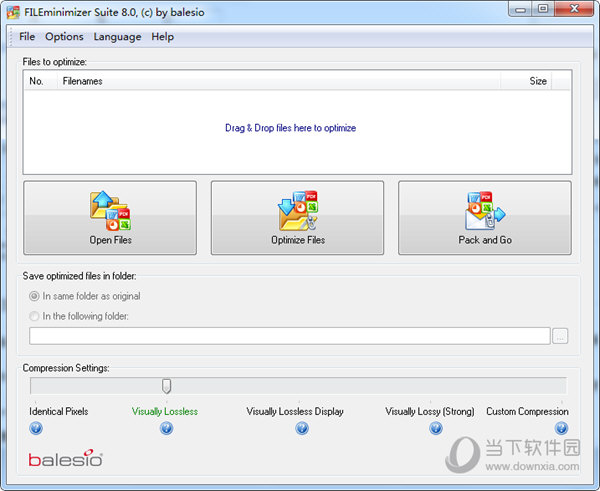The image size is (600, 491).
Task: Open the Language menu
Action: [x=117, y=37]
